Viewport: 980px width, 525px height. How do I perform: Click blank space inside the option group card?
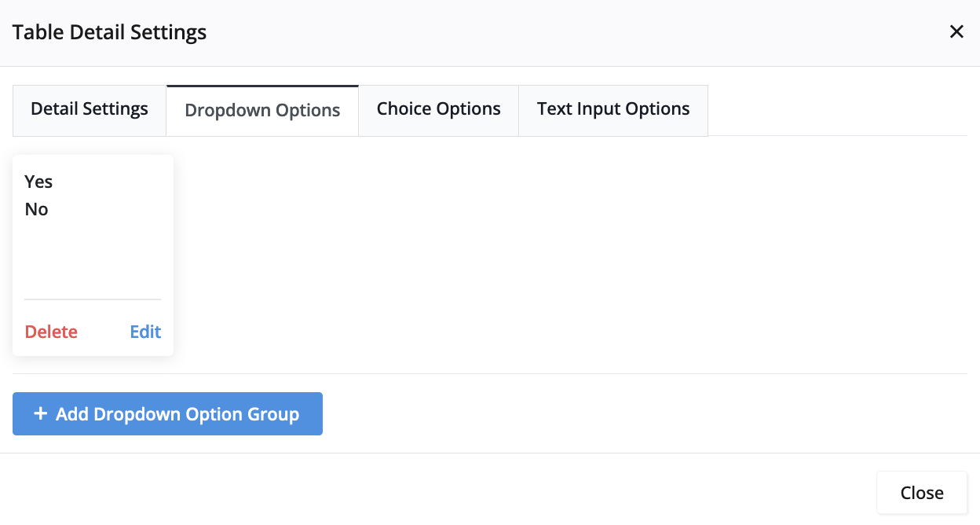pos(93,255)
